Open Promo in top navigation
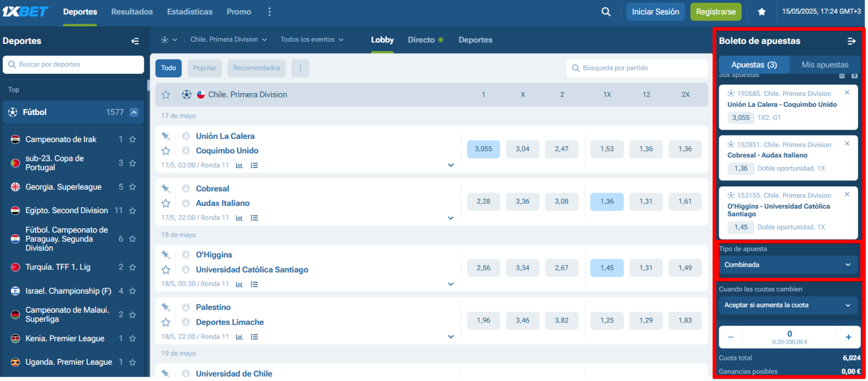 coord(239,11)
